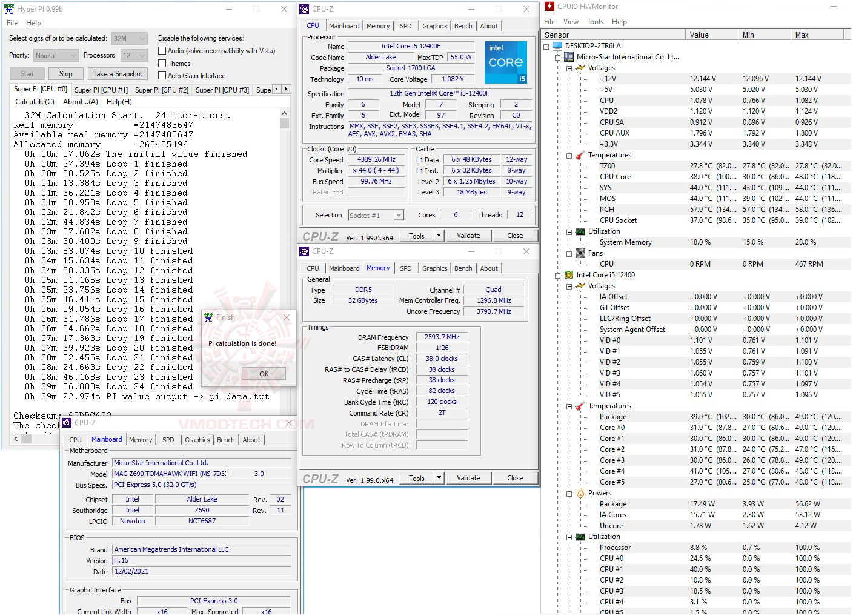Screen dimensions: 853x616
Task: Select the Micro-Star motherboard icon in HWMonitor
Action: pos(569,57)
